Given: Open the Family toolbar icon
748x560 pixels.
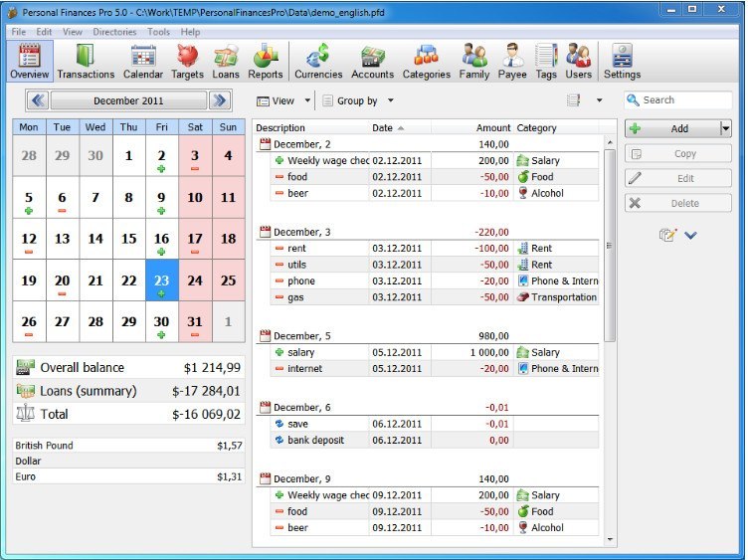Looking at the screenshot, I should (x=474, y=61).
